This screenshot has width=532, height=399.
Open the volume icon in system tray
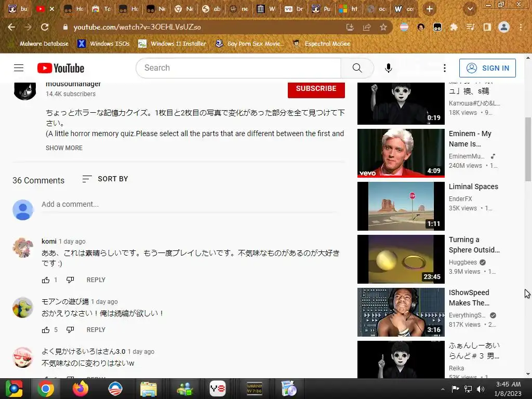click(481, 389)
